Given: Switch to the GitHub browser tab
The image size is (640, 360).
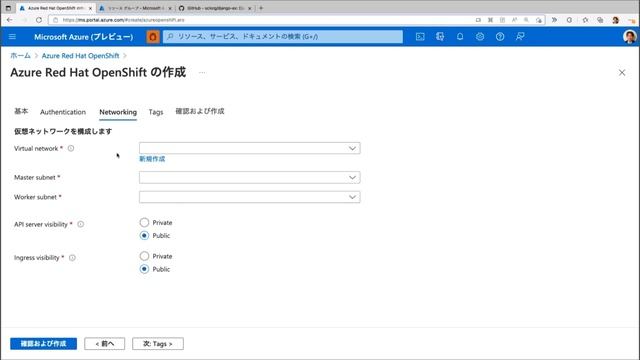Looking at the screenshot, I should [x=215, y=8].
